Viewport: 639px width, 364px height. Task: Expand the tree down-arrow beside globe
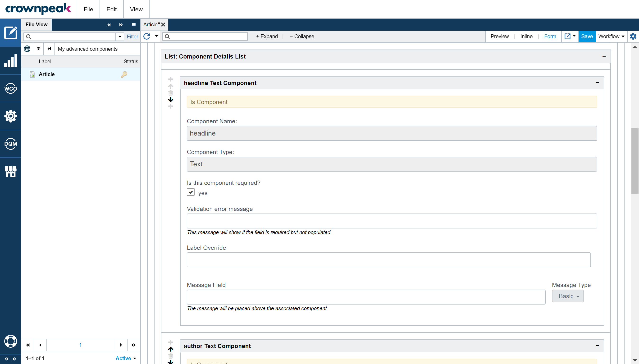38,49
